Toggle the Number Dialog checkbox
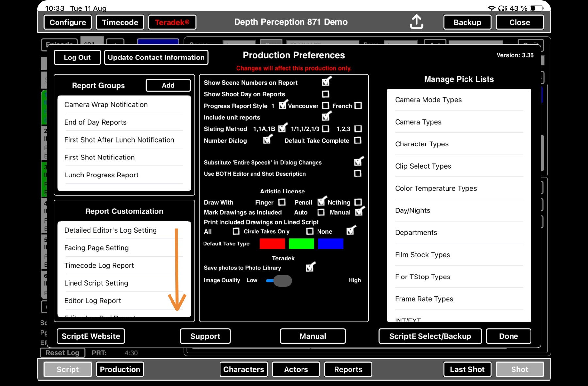The width and height of the screenshot is (588, 386). 267,140
